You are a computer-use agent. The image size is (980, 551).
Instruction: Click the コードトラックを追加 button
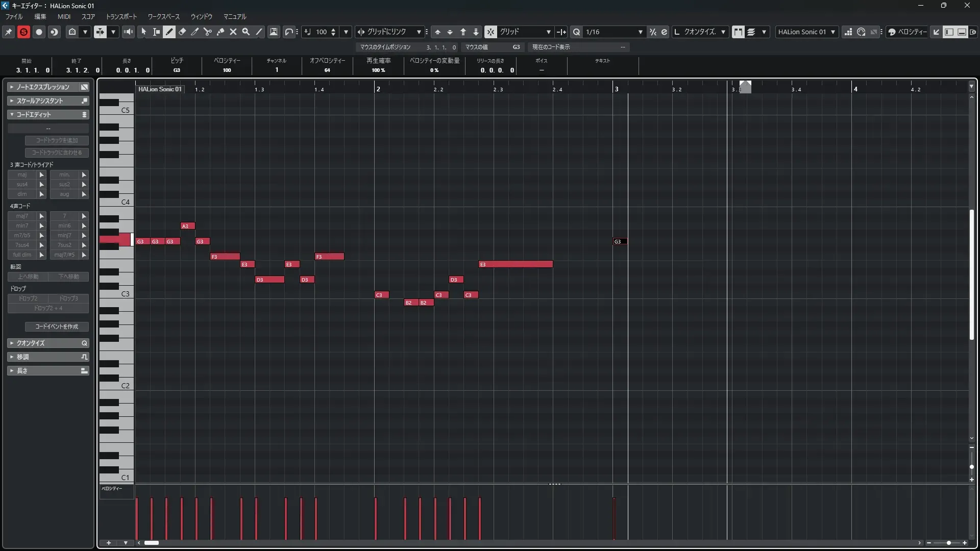(57, 140)
